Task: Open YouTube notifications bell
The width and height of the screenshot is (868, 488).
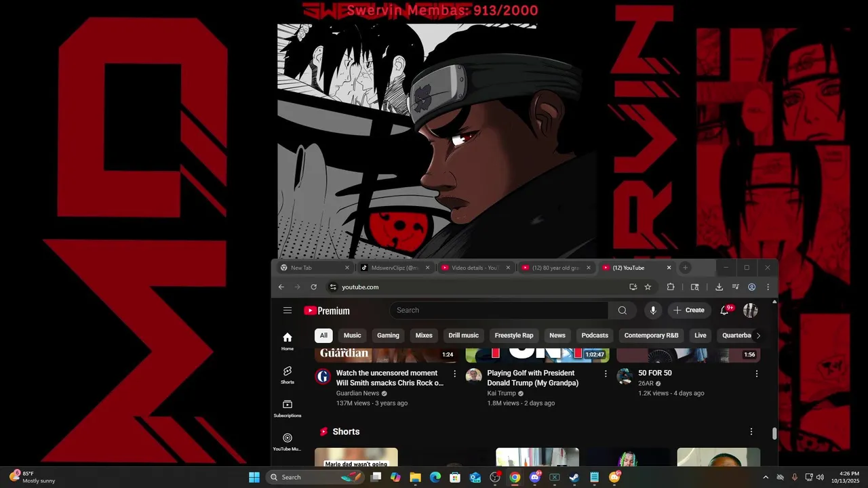Action: [725, 310]
